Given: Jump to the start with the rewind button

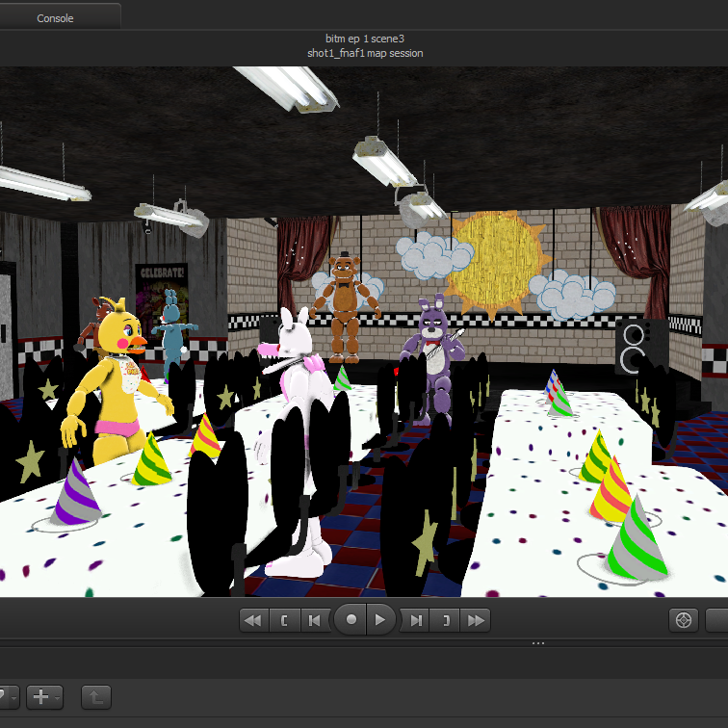Looking at the screenshot, I should pos(254,620).
